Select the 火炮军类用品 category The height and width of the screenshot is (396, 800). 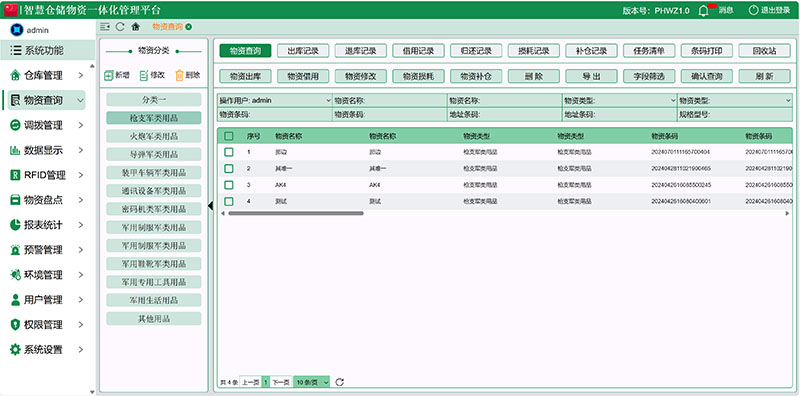[154, 136]
